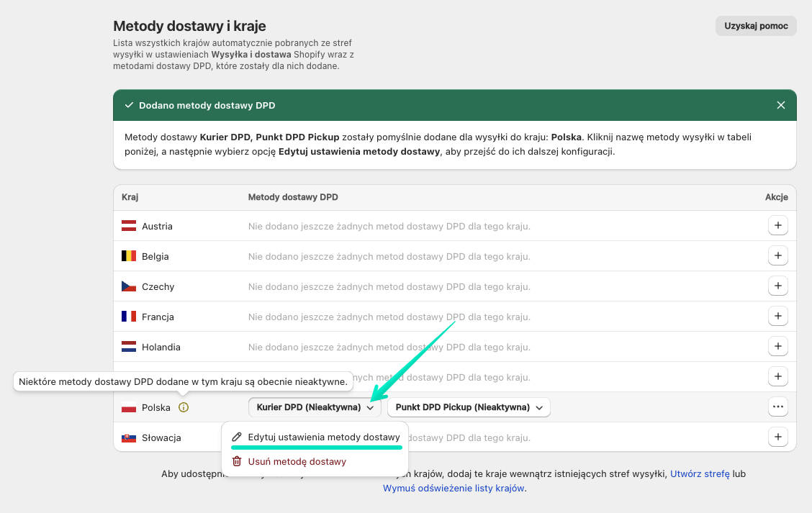Expand the Kurier DPD (Nieaktywna) dropdown
Viewport: 812px width, 513px height.
click(315, 407)
